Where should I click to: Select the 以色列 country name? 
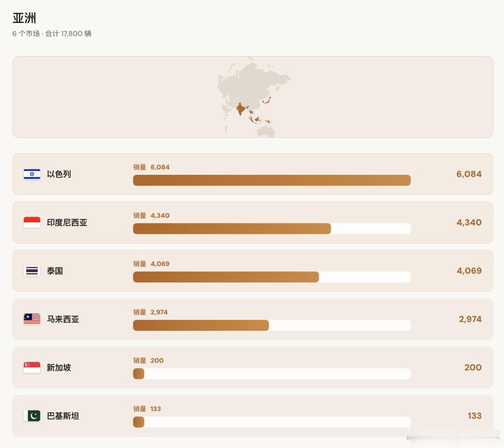59,174
